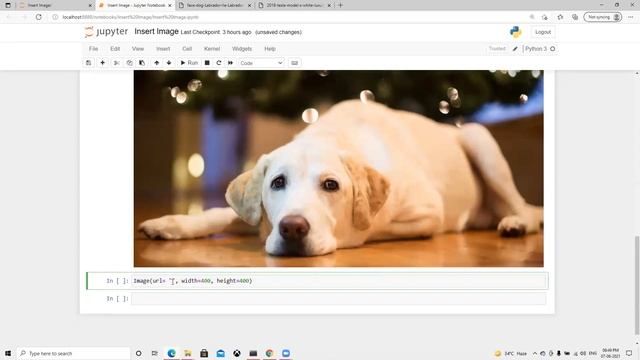The width and height of the screenshot is (640, 360).
Task: Move selected cell up arrow
Action: point(156,63)
